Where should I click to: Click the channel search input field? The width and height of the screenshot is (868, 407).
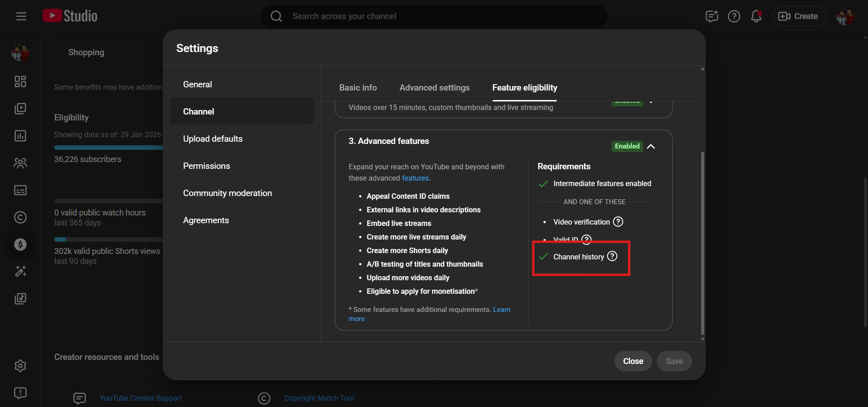[x=434, y=16]
